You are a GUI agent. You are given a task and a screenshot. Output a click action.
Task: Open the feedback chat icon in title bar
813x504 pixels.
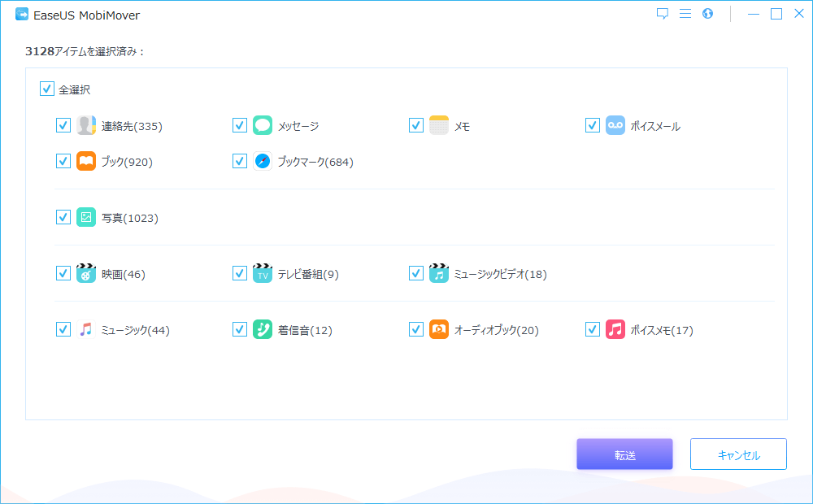(662, 13)
